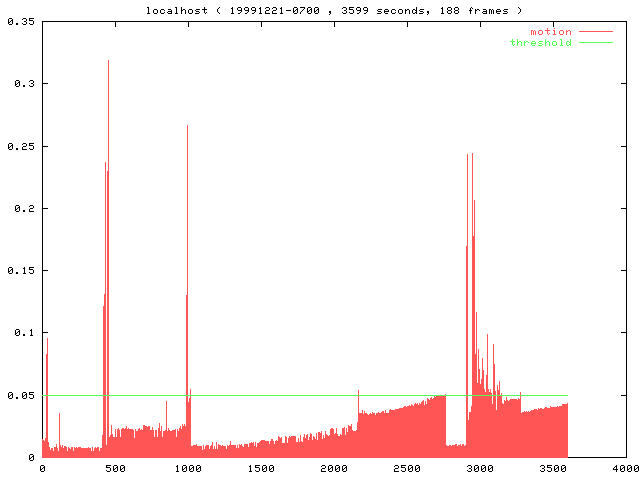This screenshot has height=480, width=640.
Task: Select the threshold legend label
Action: click(x=540, y=43)
